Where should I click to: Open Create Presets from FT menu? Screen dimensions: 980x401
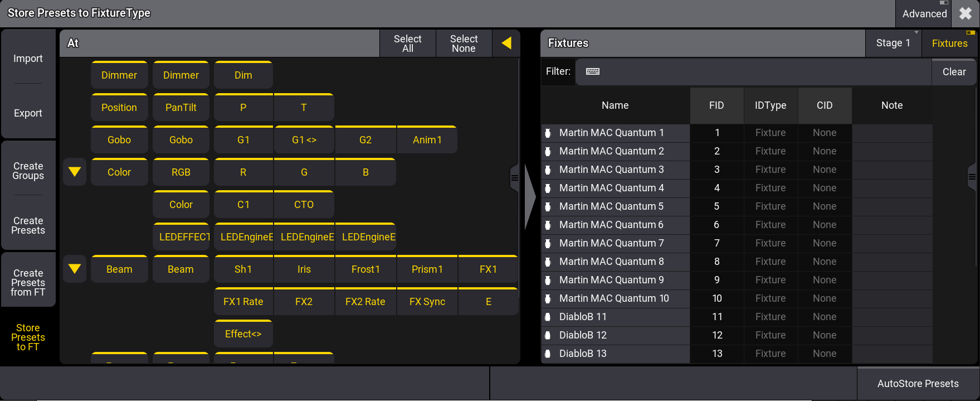click(28, 282)
